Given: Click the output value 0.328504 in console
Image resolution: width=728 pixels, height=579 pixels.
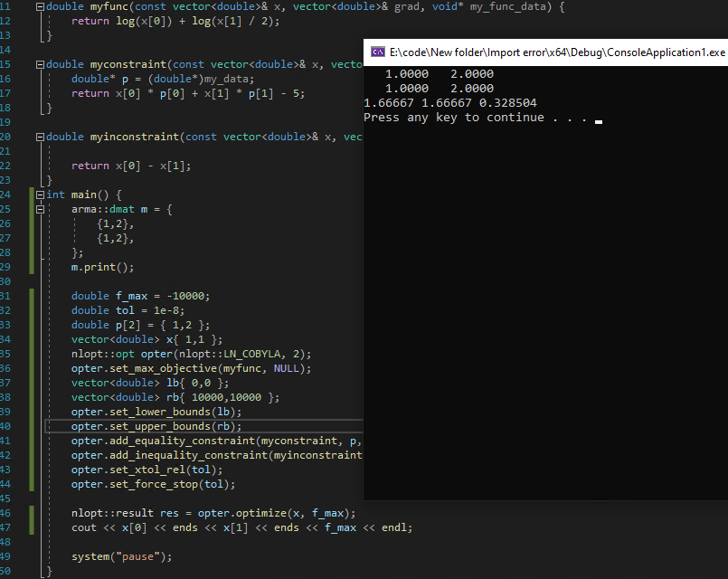Looking at the screenshot, I should [x=508, y=103].
